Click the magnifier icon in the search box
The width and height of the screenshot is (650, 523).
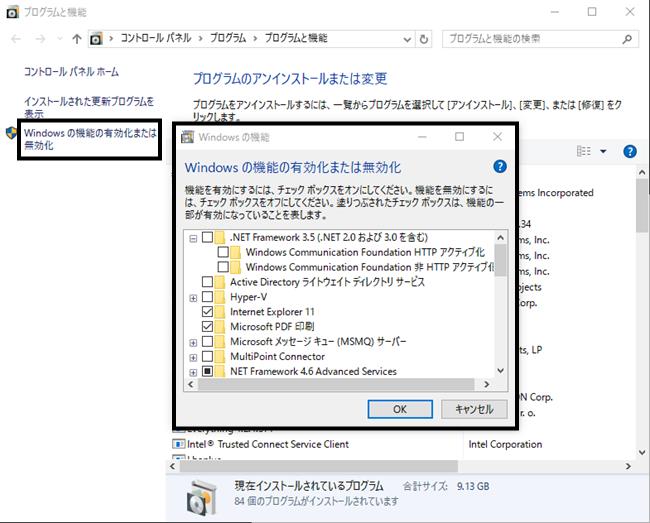(627, 39)
